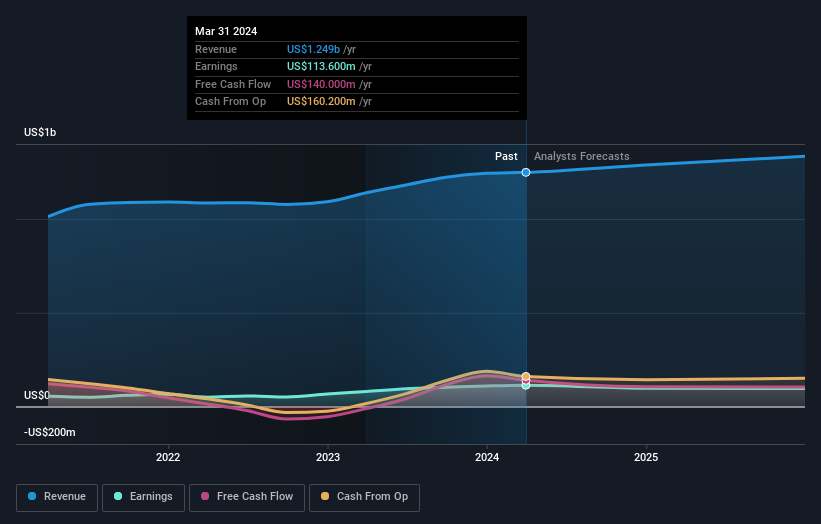The image size is (821, 524).
Task: Toggle the Cash From Op legend series
Action: [x=364, y=497]
